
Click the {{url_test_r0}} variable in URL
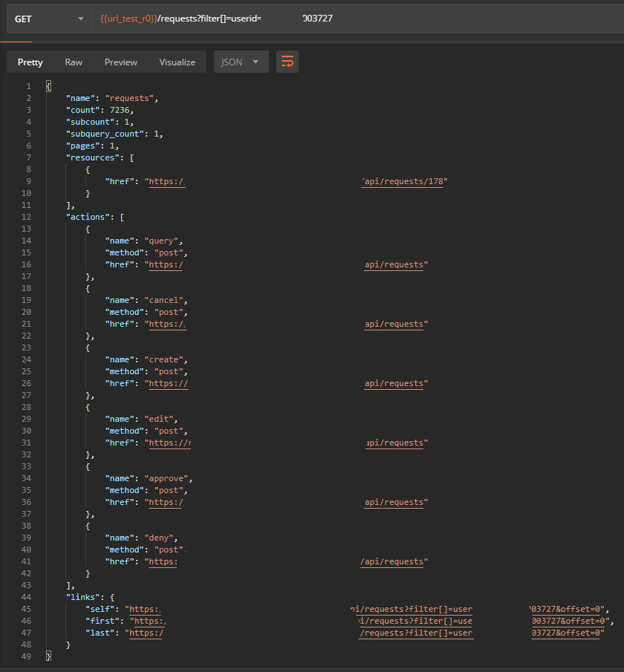(x=129, y=19)
